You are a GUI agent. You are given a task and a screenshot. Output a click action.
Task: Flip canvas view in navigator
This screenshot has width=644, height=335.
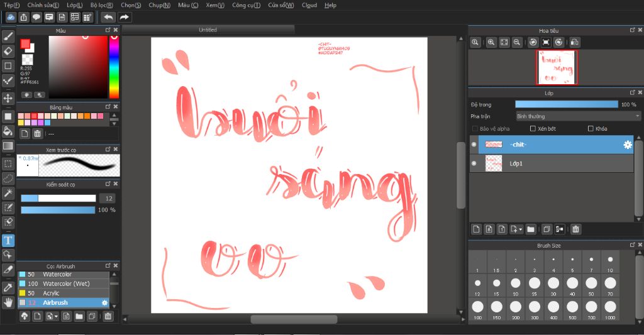[575, 42]
